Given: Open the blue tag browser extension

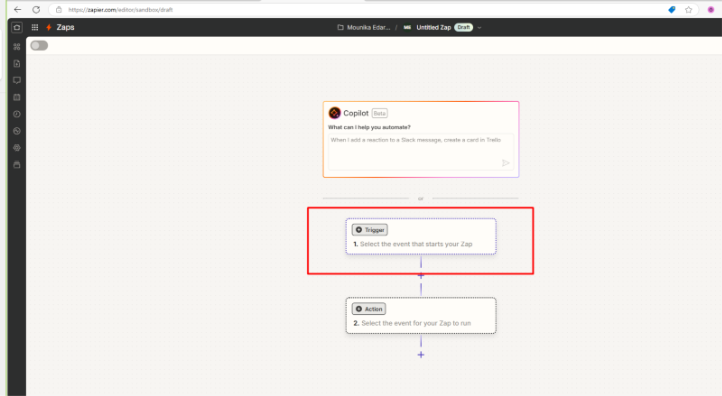Looking at the screenshot, I should pos(672,9).
